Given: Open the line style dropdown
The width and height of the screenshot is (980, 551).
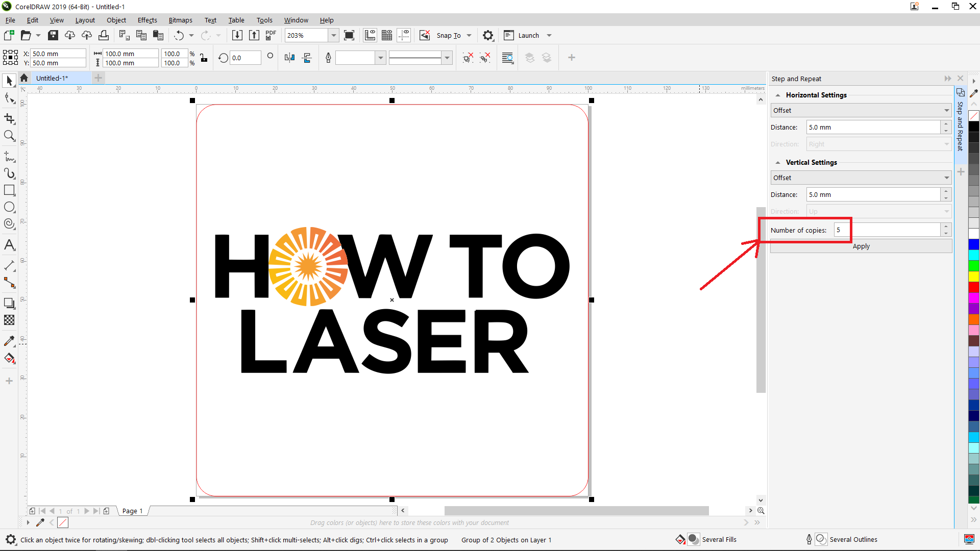Looking at the screenshot, I should (x=447, y=58).
